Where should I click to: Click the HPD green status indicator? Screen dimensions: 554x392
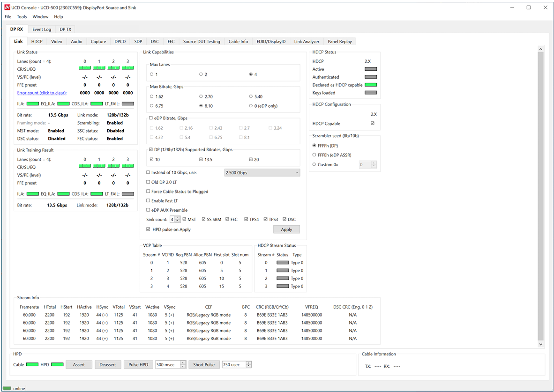57,364
